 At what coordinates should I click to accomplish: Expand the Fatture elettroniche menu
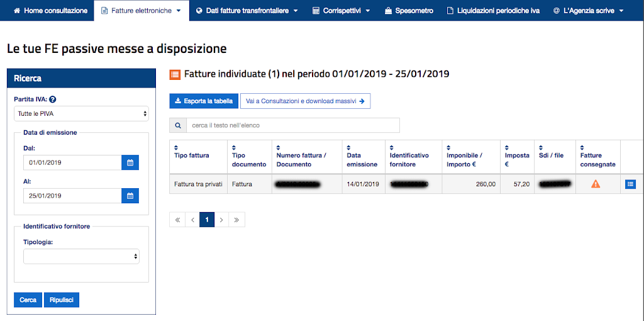point(141,11)
